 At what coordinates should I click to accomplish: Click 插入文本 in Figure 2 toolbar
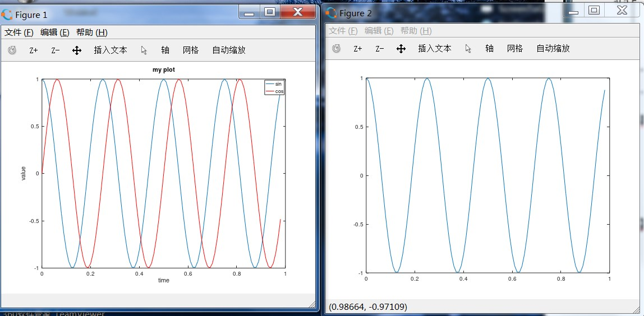pos(435,48)
